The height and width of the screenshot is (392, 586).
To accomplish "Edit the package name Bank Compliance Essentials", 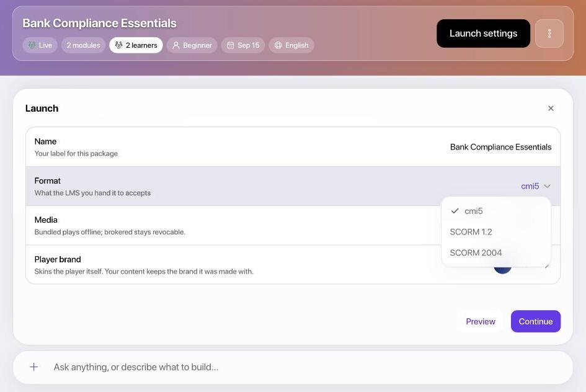I will (500, 147).
